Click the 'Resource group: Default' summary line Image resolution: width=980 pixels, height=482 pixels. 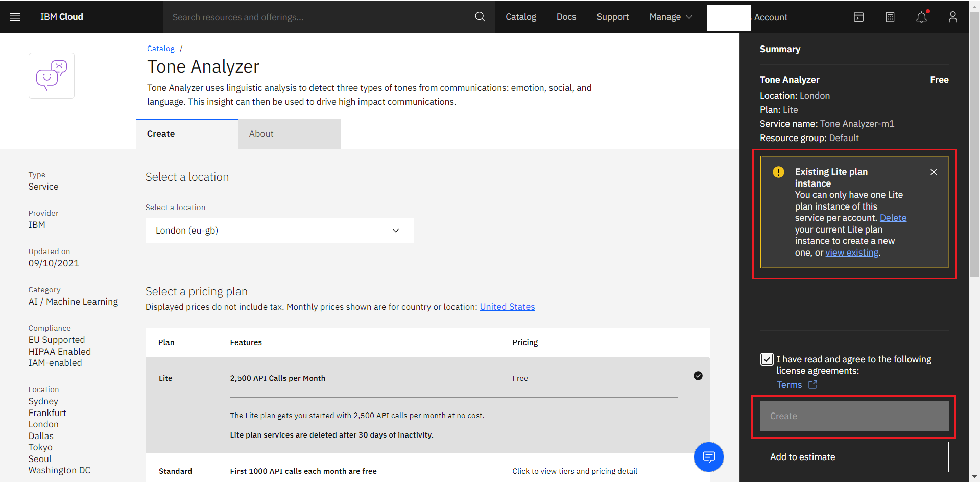pos(809,138)
